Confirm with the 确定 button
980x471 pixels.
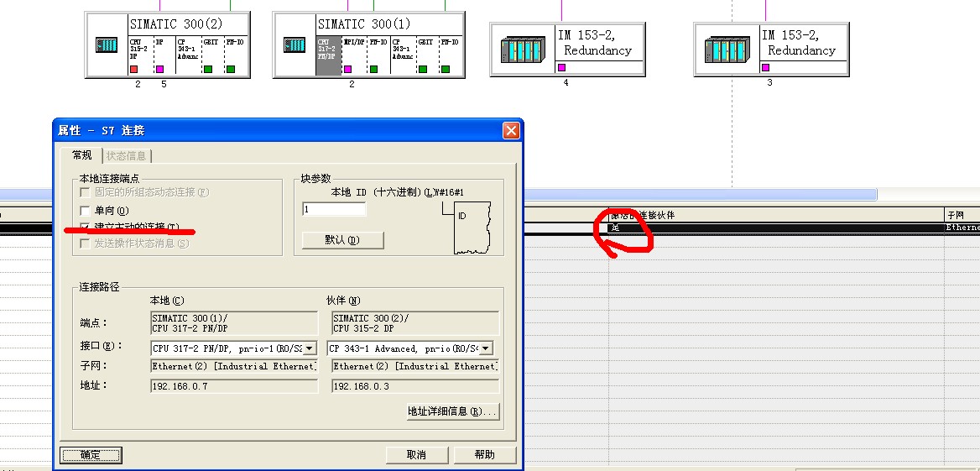click(91, 455)
